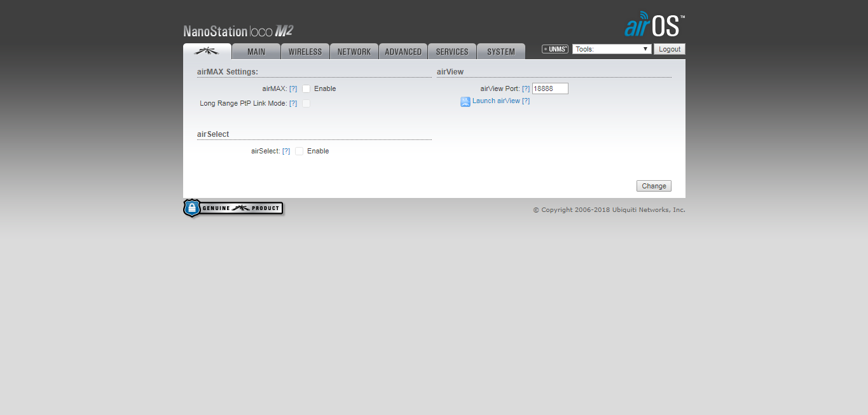Click the Change button
868x415 pixels.
pos(654,186)
